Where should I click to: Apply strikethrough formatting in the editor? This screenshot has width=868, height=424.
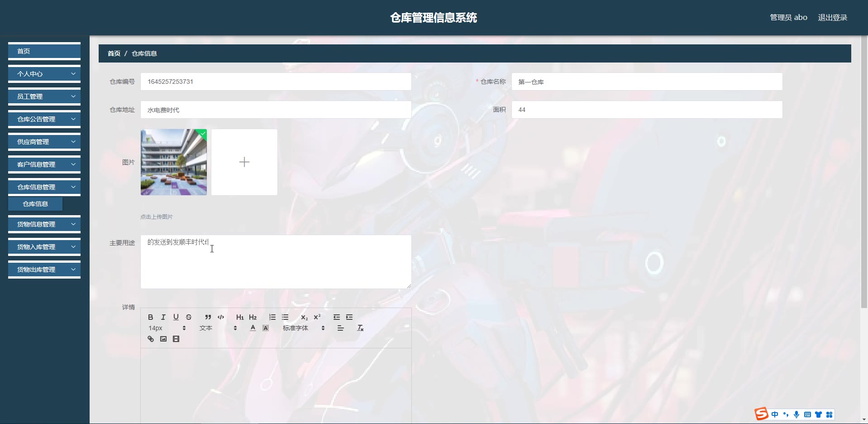point(189,317)
